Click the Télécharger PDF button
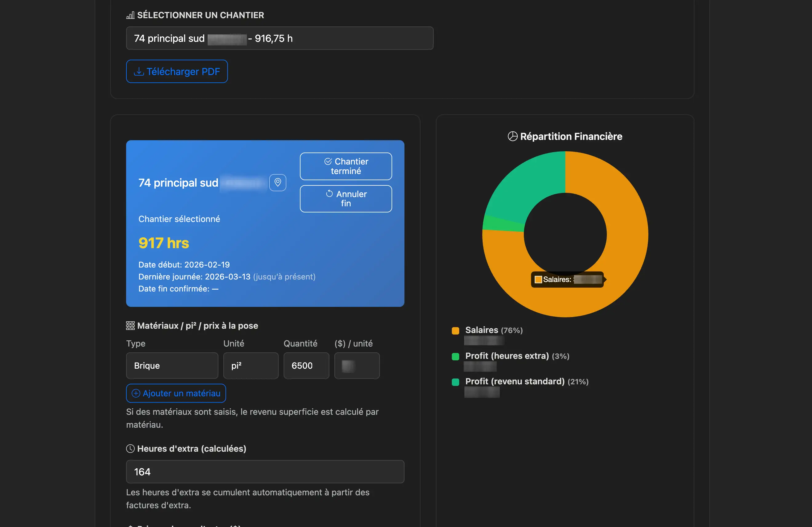 click(x=177, y=72)
